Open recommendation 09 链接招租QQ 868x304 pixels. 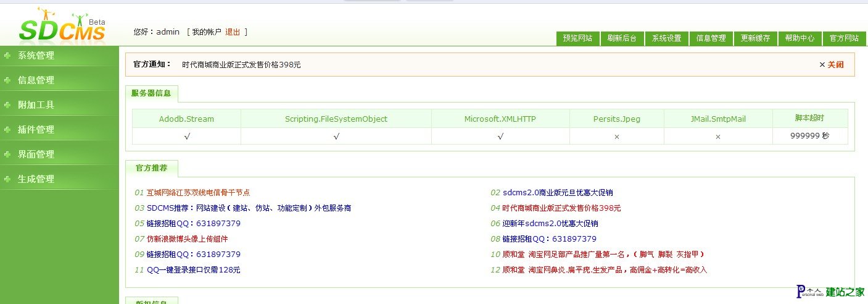[x=194, y=255]
